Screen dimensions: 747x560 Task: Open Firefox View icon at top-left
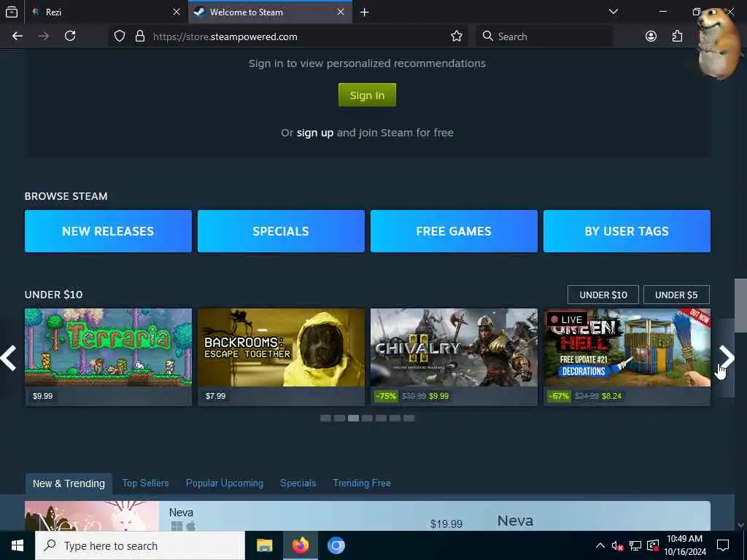click(12, 12)
